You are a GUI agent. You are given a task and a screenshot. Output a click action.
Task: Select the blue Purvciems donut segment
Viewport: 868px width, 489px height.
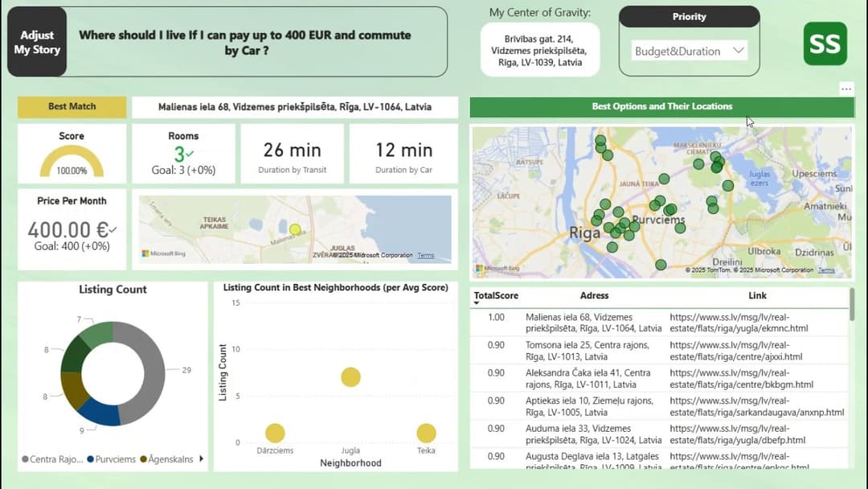(x=100, y=413)
